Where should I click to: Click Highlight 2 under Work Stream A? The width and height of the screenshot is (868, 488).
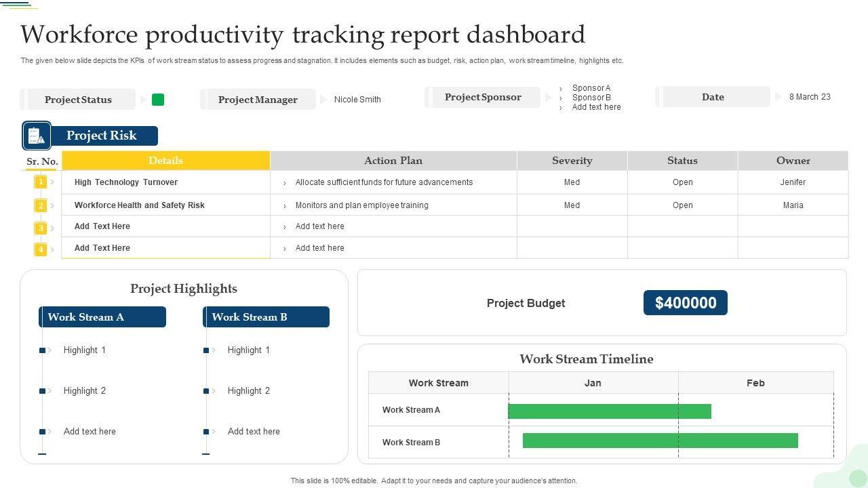coord(85,391)
